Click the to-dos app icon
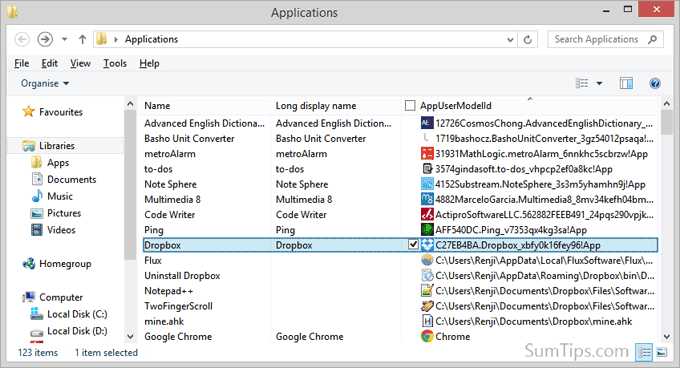Screen dimensions: 680x368 [427, 169]
